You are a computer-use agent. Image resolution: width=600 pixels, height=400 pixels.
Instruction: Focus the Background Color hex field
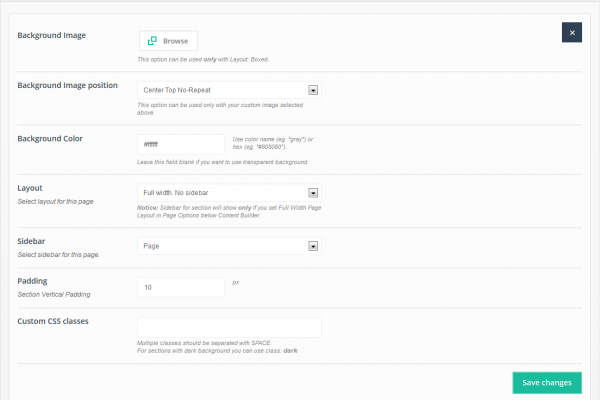coord(181,144)
